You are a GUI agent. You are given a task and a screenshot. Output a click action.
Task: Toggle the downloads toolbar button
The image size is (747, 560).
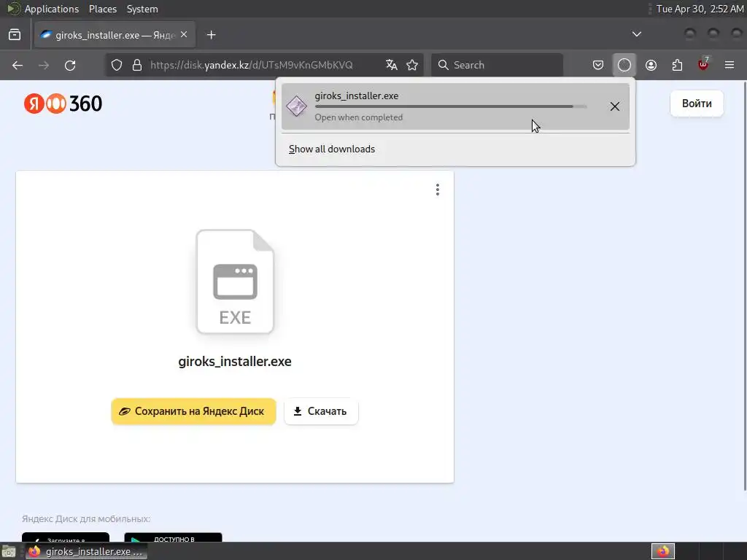point(624,65)
